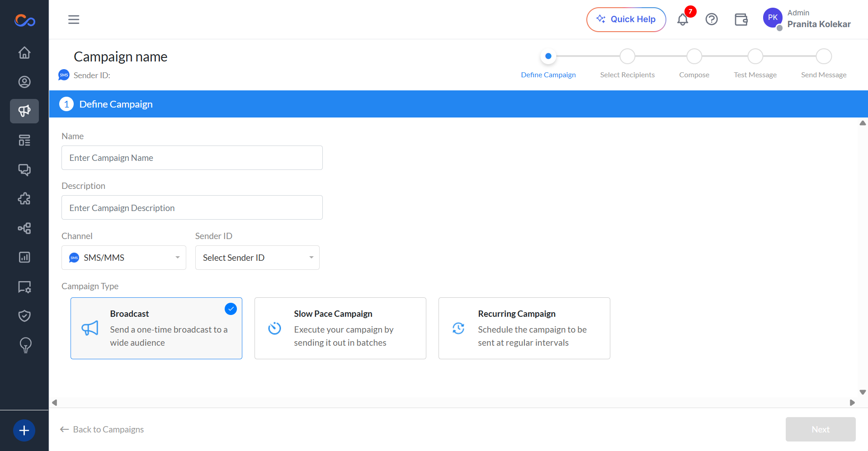
Task: Open the wallet icon in the header
Action: click(741, 19)
